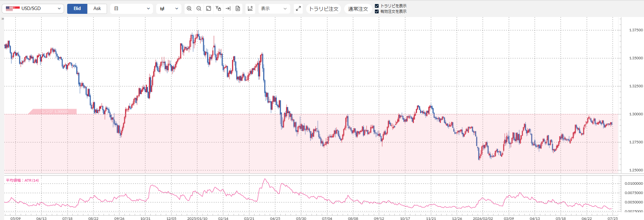Click the 05/09 date axis label
The width and height of the screenshot is (644, 220).
[x=15, y=218]
